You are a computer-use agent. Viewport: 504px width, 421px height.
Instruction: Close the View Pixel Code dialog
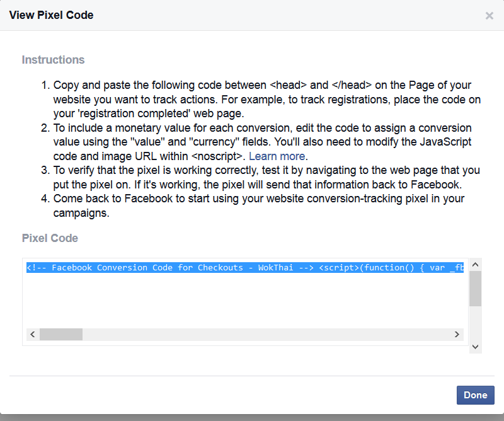[490, 15]
